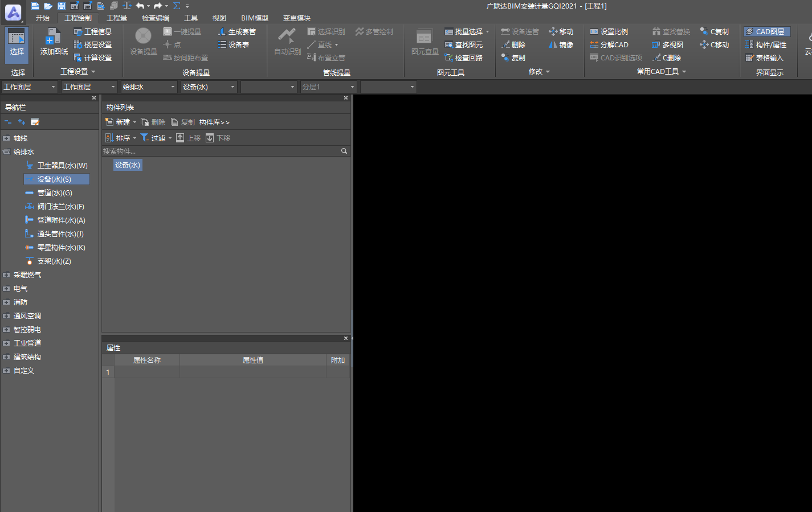Click the Redo arrow icon
The width and height of the screenshot is (812, 512).
158,6
